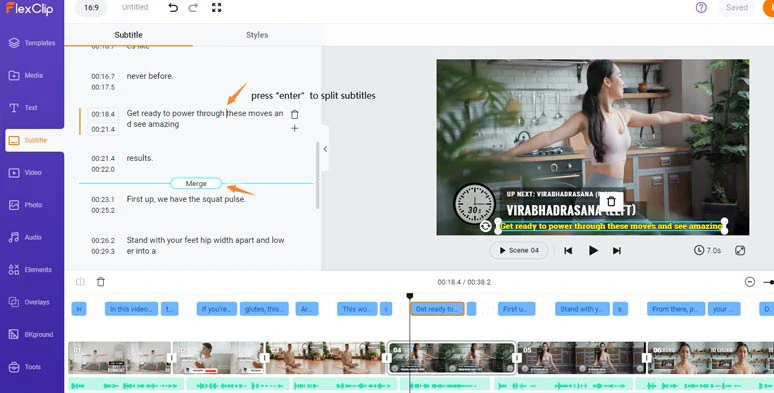Switch to the Styles tab
774x393 pixels.
pos(257,35)
